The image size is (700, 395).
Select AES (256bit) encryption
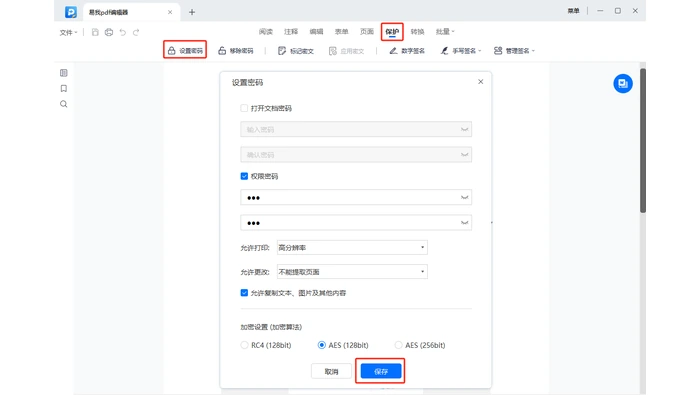tap(398, 345)
